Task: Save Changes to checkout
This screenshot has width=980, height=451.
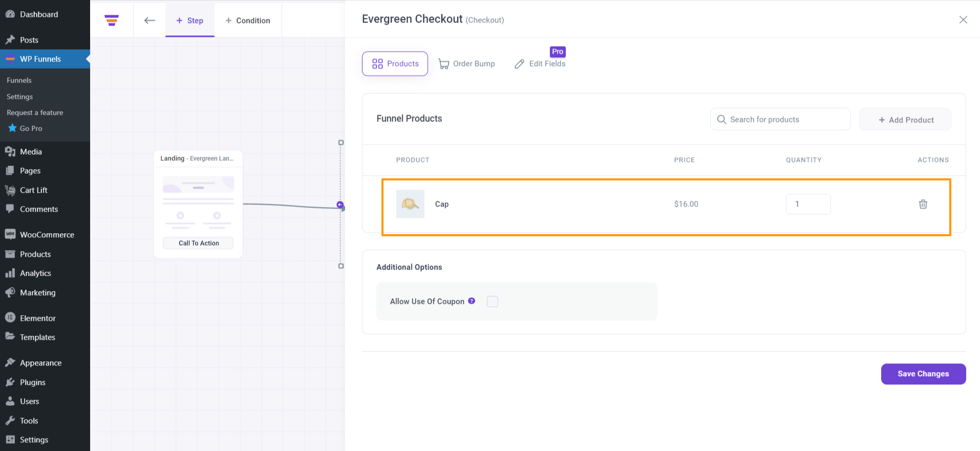Action: (923, 374)
